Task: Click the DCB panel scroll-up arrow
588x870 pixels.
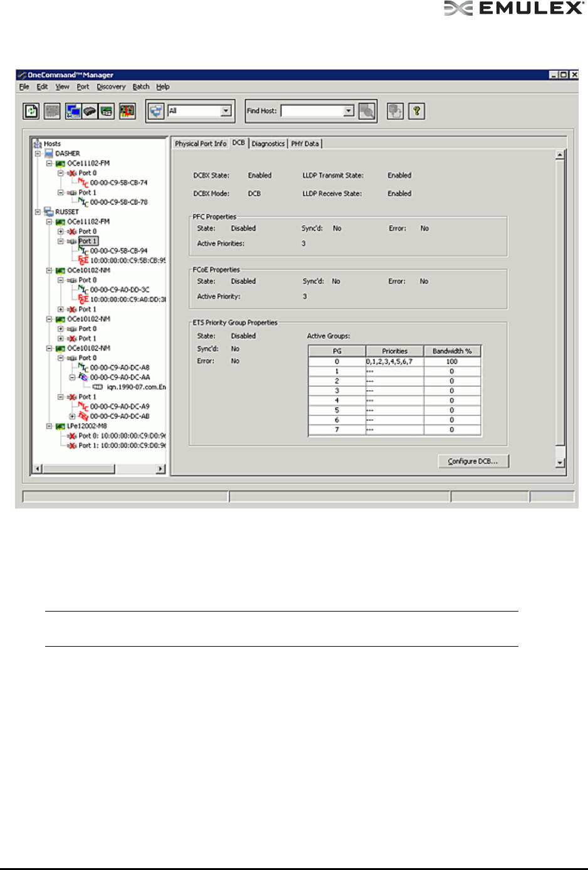Action: [560, 154]
